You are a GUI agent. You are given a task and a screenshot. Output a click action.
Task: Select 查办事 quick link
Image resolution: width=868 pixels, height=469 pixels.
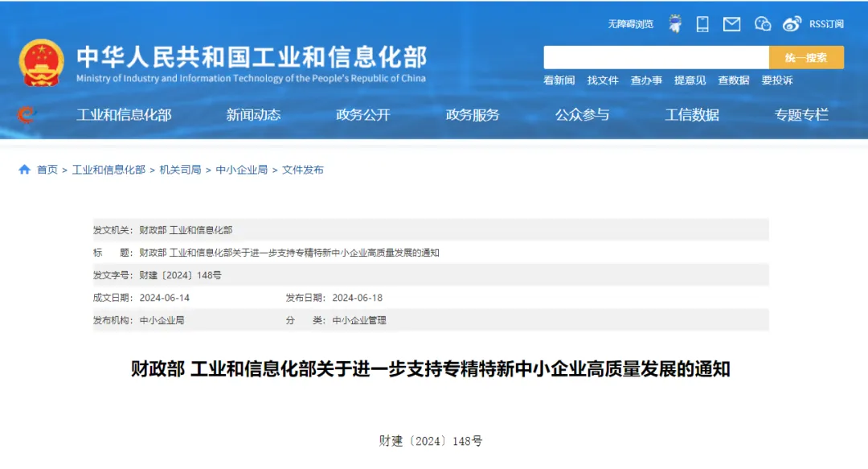click(646, 80)
